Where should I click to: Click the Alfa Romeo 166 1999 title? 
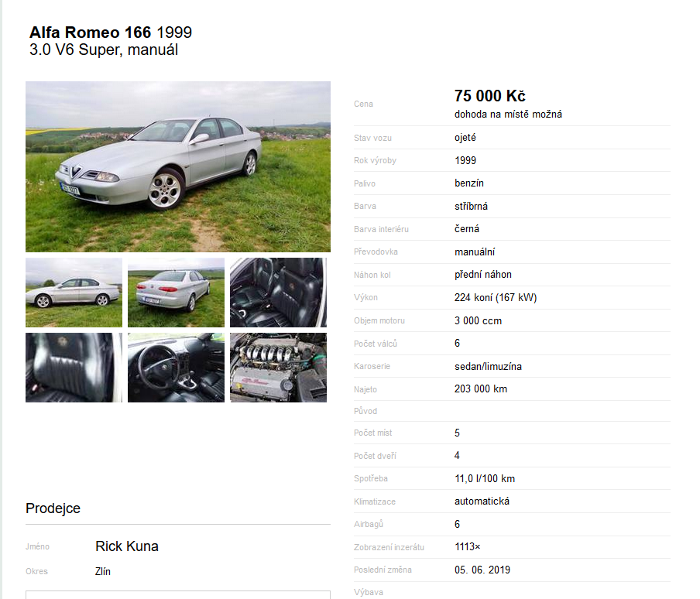pos(111,32)
